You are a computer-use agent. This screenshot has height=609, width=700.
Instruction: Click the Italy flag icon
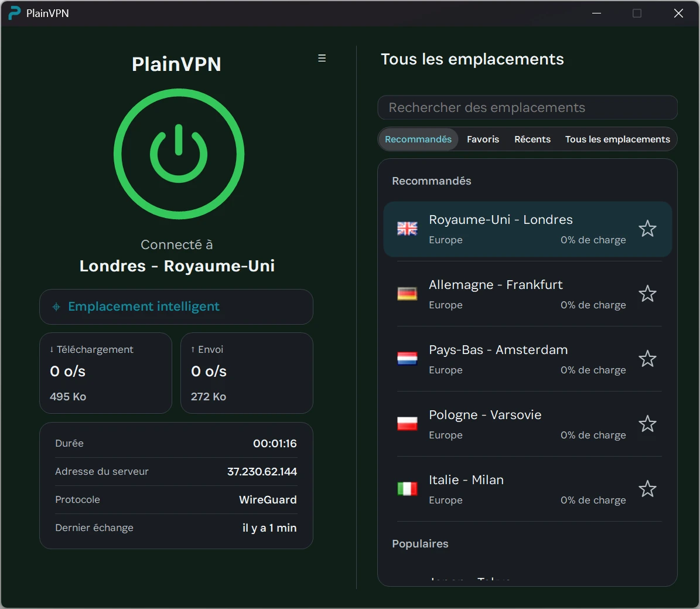[x=407, y=489]
